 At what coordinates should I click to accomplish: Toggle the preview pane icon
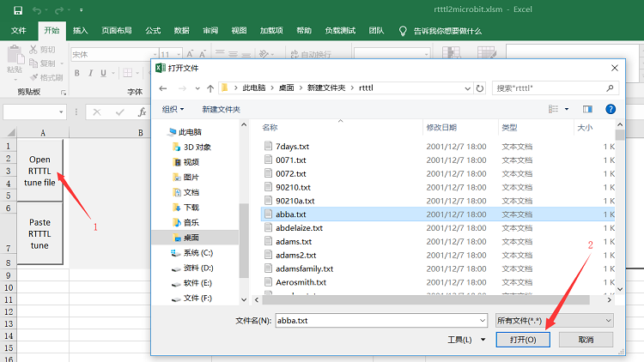pyautogui.click(x=587, y=109)
